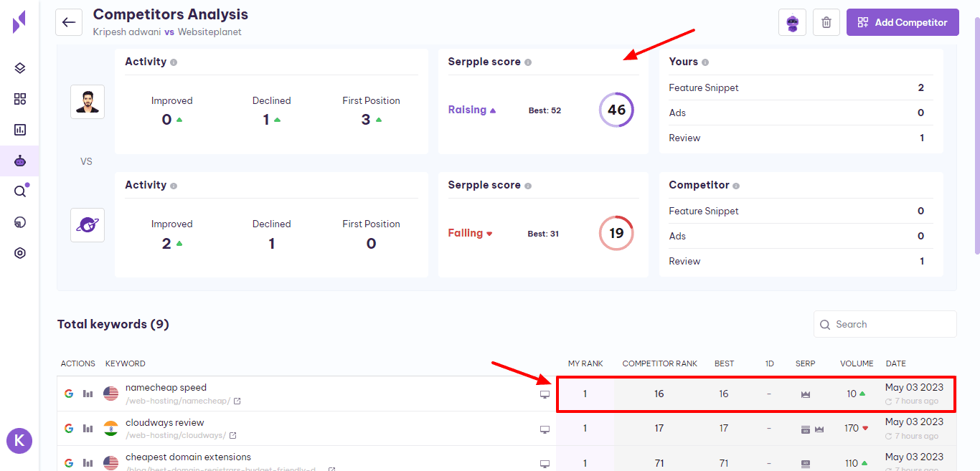
Task: Select the search icon in left sidebar
Action: (x=20, y=191)
